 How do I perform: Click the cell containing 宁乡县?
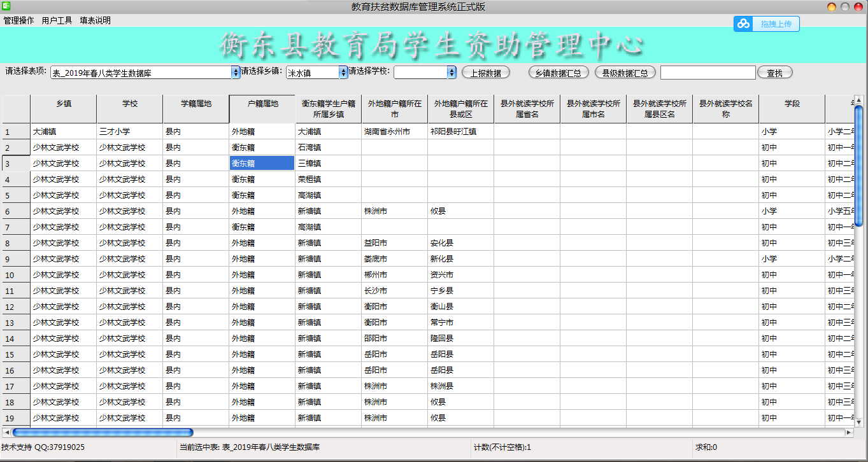click(x=461, y=291)
